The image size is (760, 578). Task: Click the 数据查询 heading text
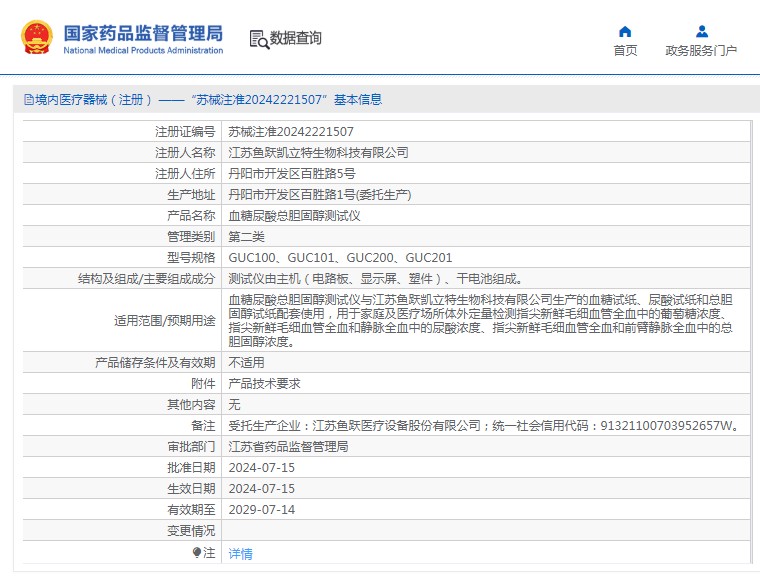pyautogui.click(x=296, y=38)
